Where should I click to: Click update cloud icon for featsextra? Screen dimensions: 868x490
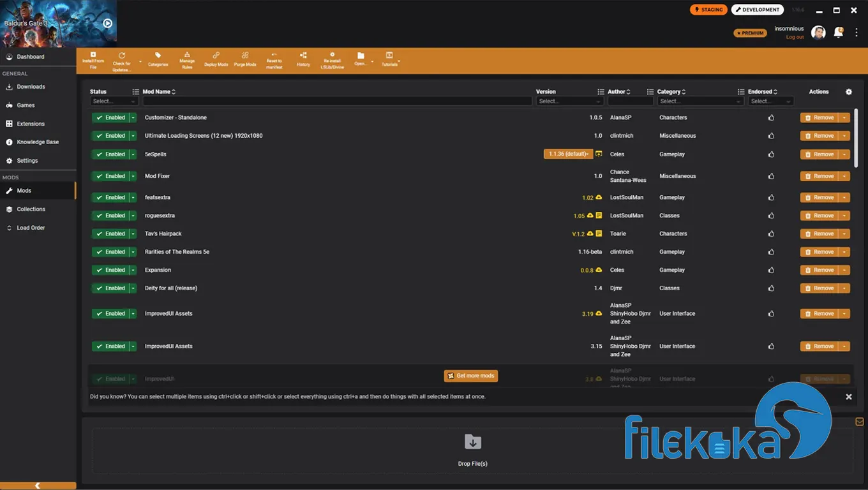(599, 197)
